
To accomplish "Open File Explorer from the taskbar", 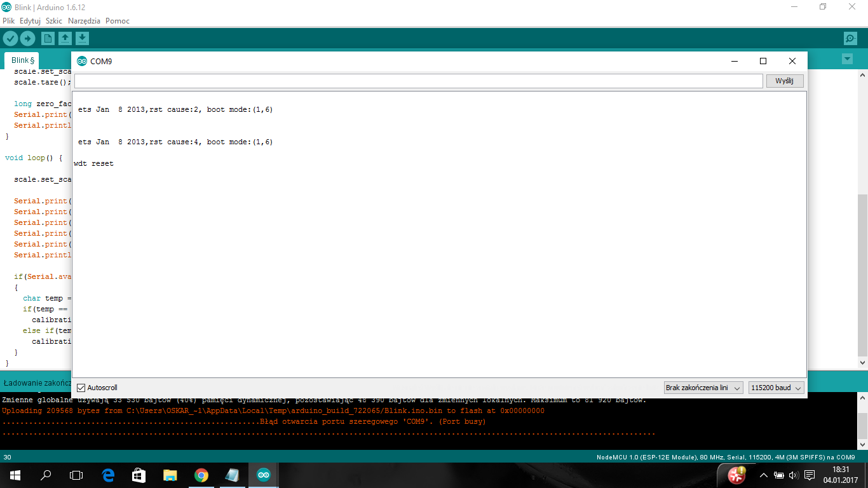I will (x=170, y=475).
